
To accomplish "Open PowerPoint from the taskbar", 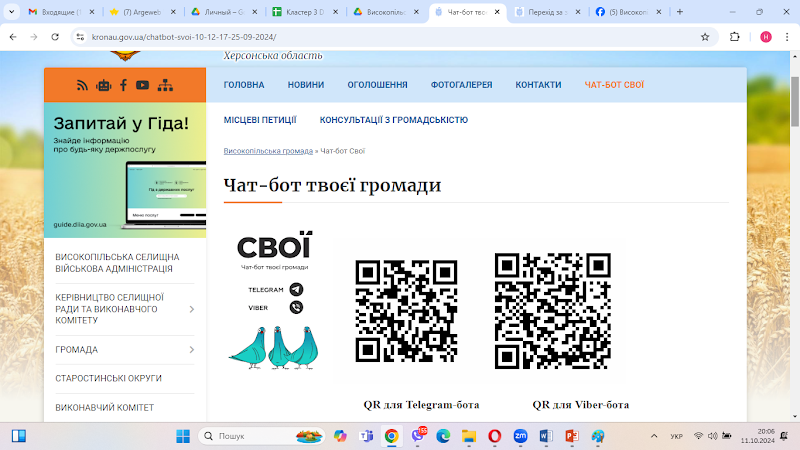I will point(572,436).
